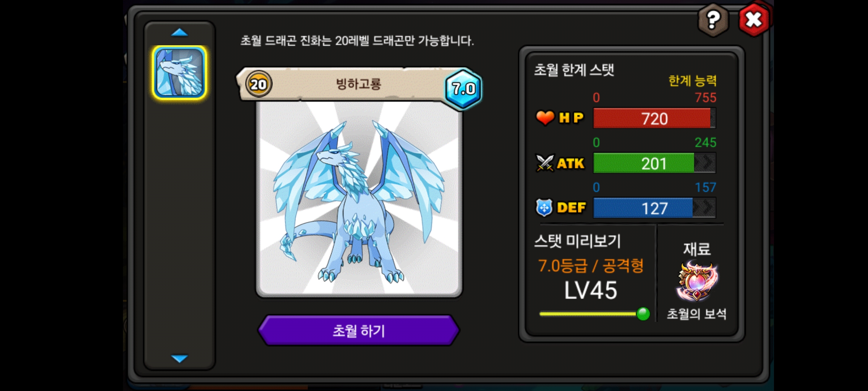Viewport: 868px width, 391px height.
Task: Close the transcendence dialog with red X
Action: point(754,20)
